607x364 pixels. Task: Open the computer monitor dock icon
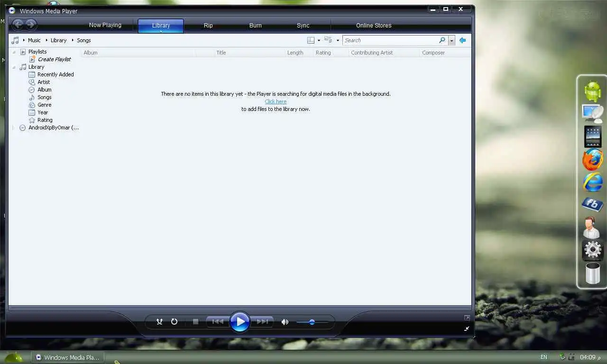click(x=593, y=114)
